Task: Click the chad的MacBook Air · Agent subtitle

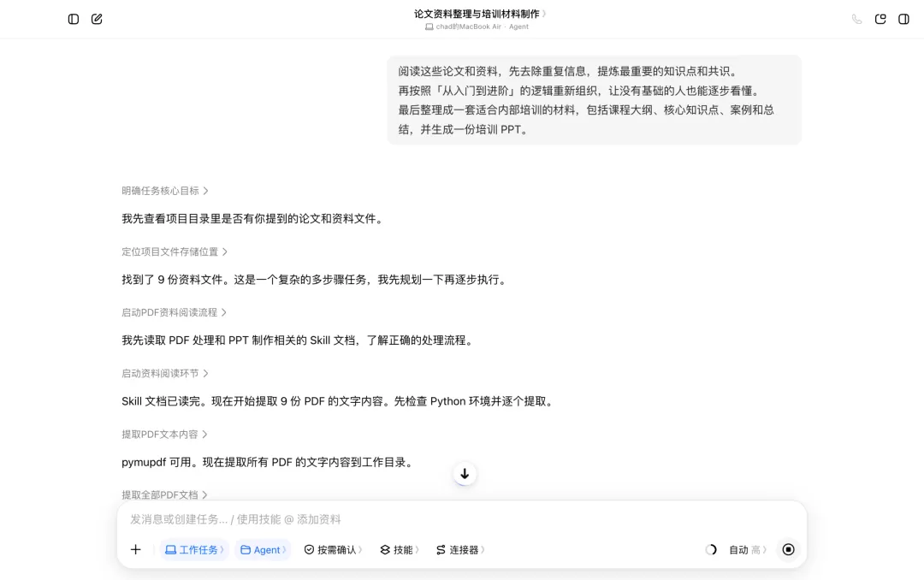Action: click(x=477, y=27)
